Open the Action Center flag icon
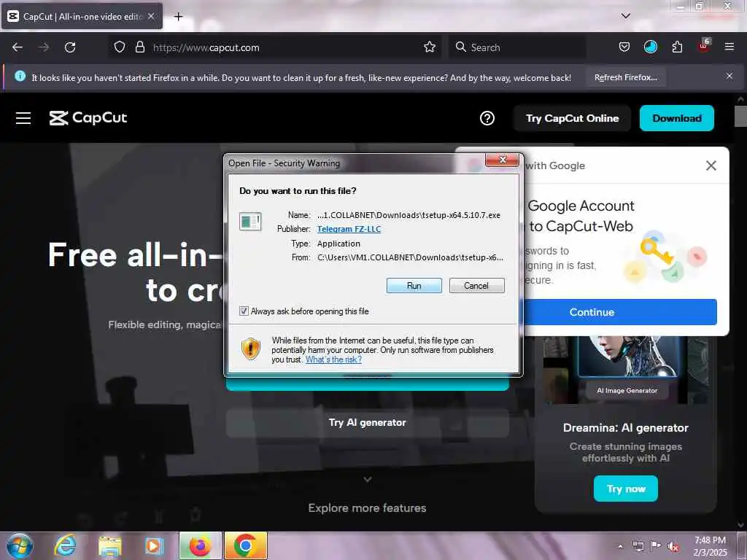 [x=656, y=545]
